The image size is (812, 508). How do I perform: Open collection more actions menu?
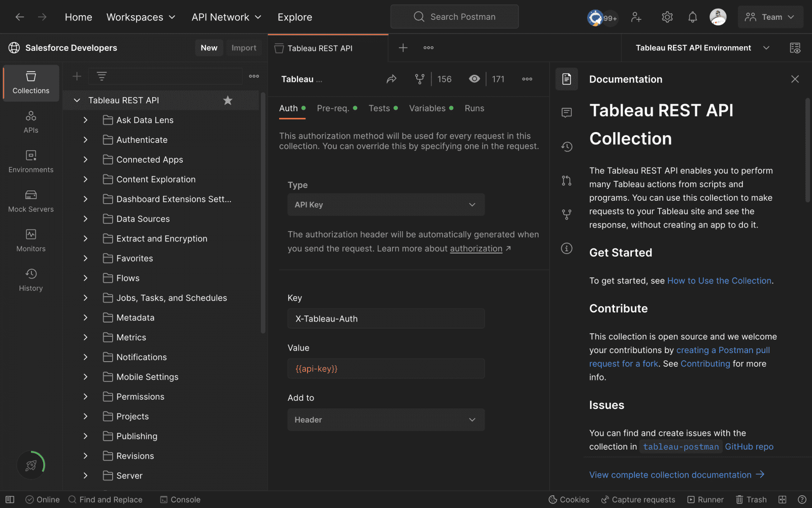527,79
